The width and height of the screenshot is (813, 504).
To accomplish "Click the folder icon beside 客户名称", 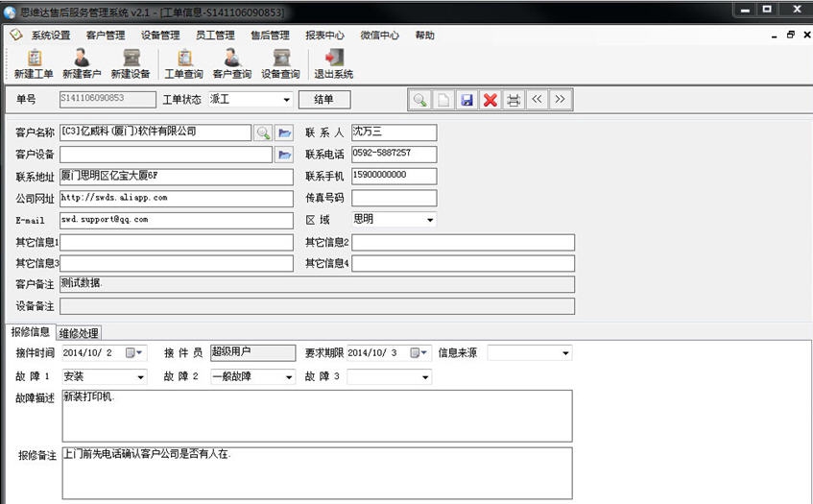I will click(284, 132).
